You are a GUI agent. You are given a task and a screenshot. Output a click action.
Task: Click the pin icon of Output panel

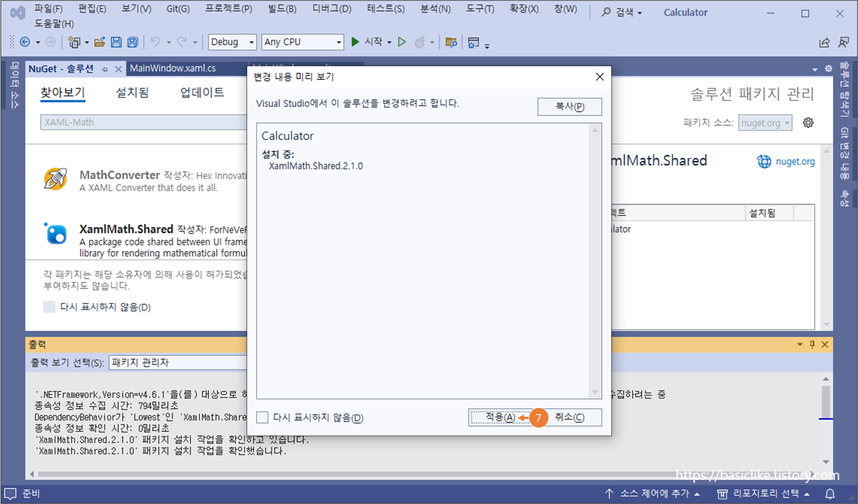812,344
